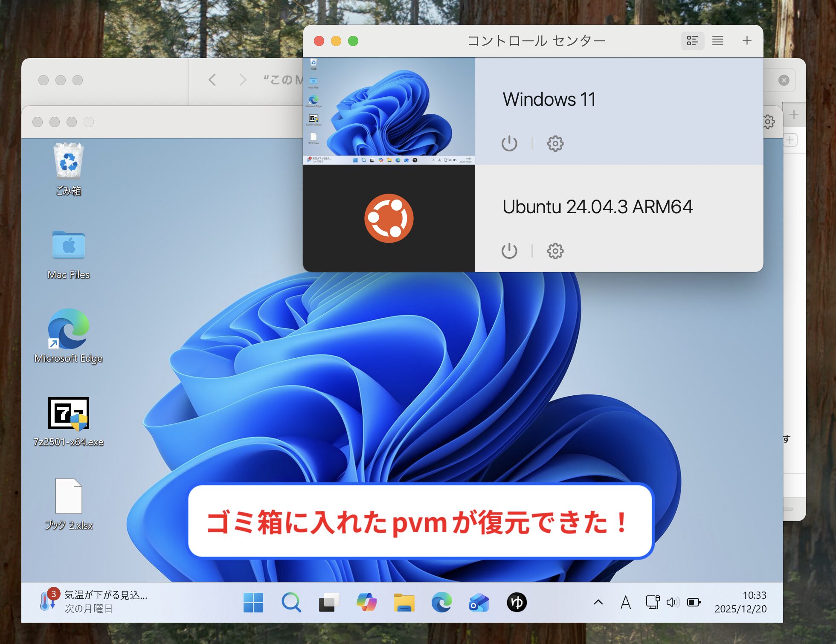836x644 pixels.
Task: Expand hidden system tray icons chevron
Action: [x=598, y=603]
